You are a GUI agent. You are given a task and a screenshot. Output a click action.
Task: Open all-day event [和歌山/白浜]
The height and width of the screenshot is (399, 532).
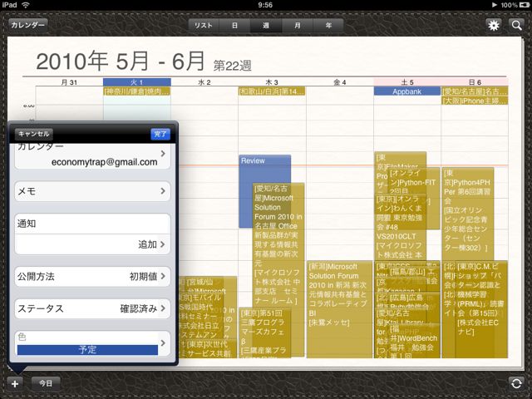point(272,91)
